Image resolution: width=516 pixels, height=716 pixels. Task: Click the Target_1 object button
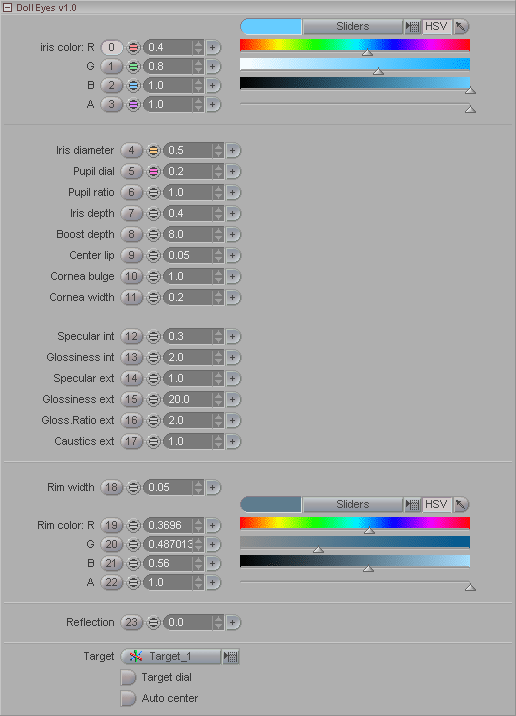pos(171,657)
